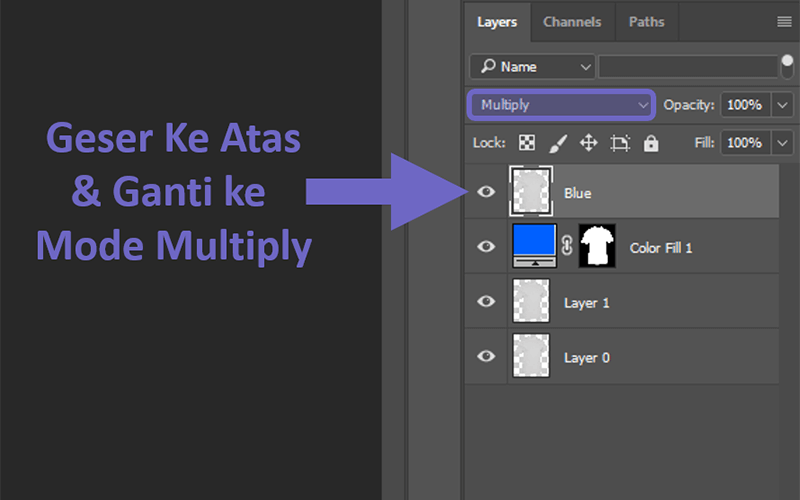Expand the Fill slider arrow

coord(782,143)
